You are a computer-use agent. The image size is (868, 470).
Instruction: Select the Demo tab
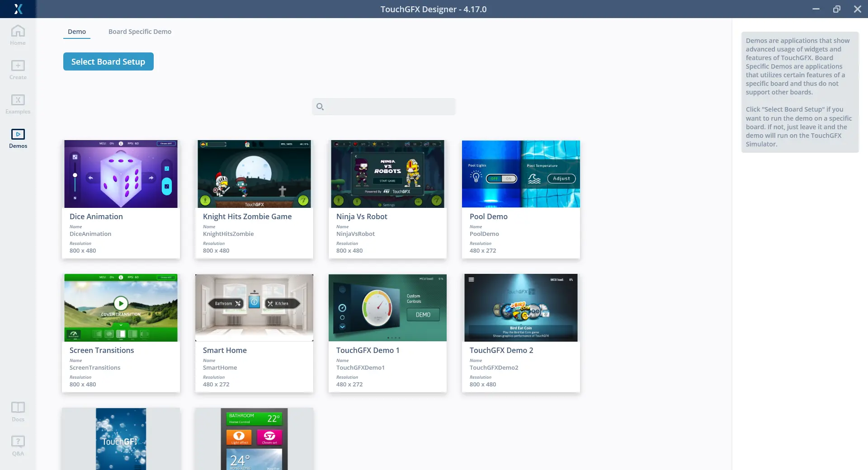[x=77, y=32]
